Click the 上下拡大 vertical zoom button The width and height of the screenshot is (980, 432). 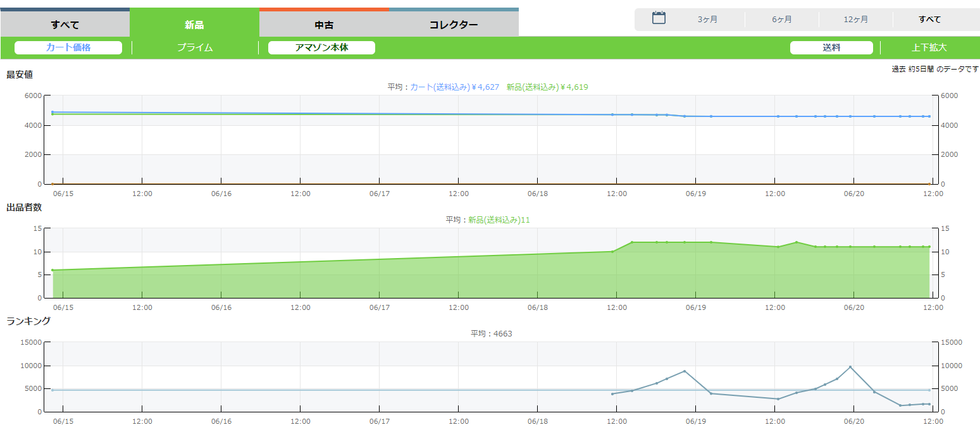(x=929, y=47)
